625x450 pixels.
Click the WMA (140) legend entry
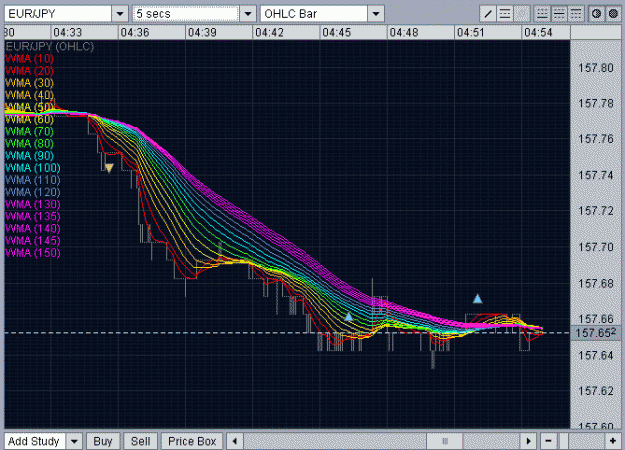click(33, 229)
